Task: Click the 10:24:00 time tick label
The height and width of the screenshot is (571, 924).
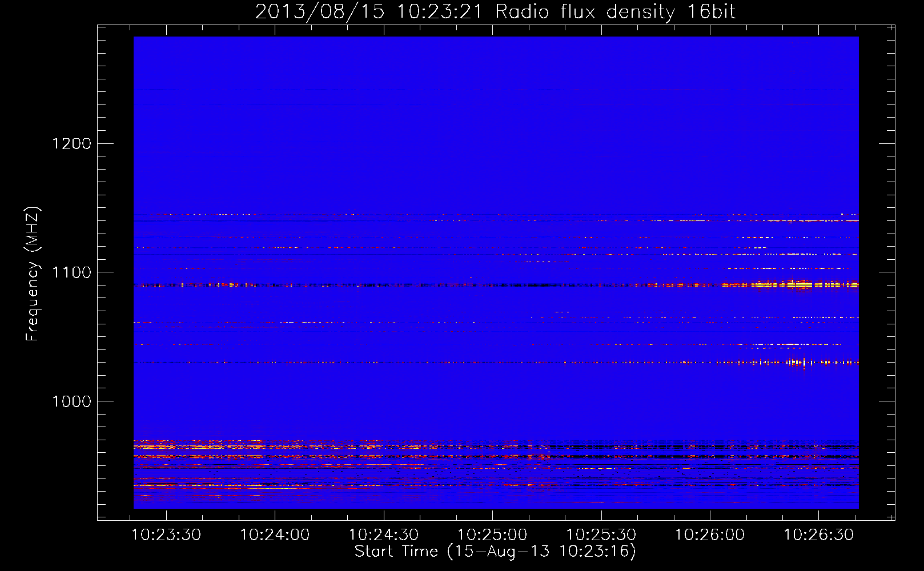Action: pyautogui.click(x=275, y=535)
